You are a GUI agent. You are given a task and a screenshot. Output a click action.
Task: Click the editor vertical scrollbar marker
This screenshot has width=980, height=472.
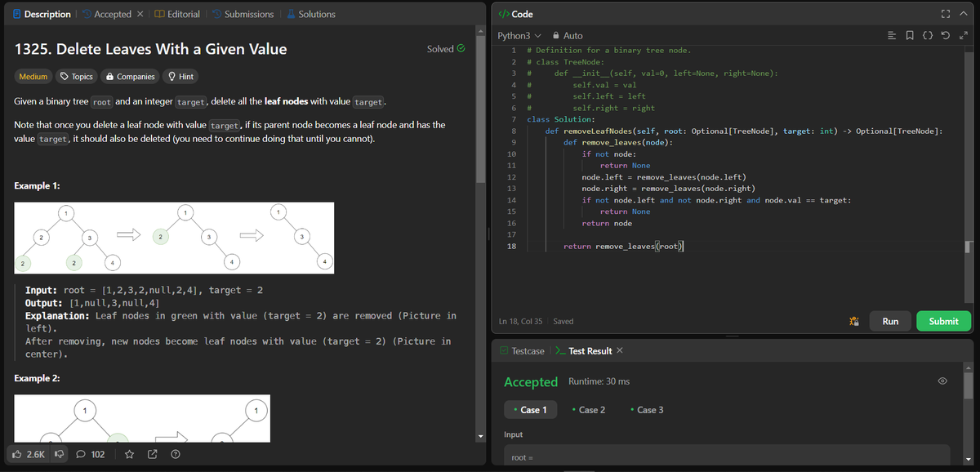click(x=969, y=247)
